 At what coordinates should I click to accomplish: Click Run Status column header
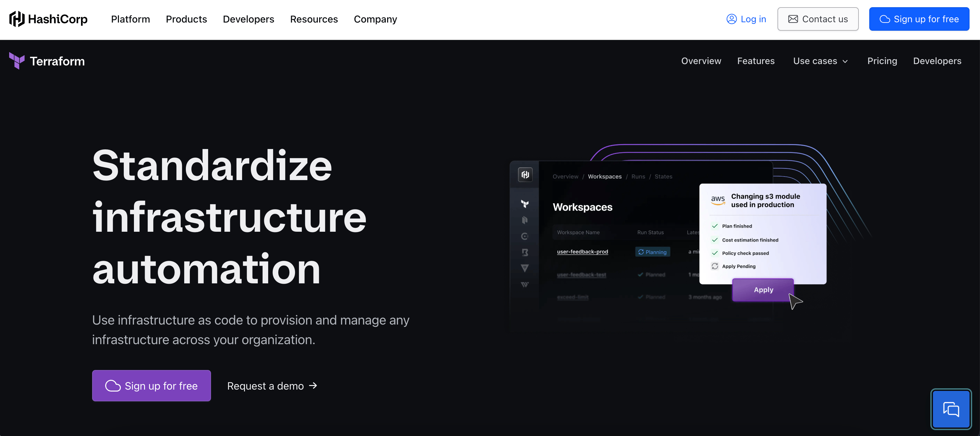[650, 232]
